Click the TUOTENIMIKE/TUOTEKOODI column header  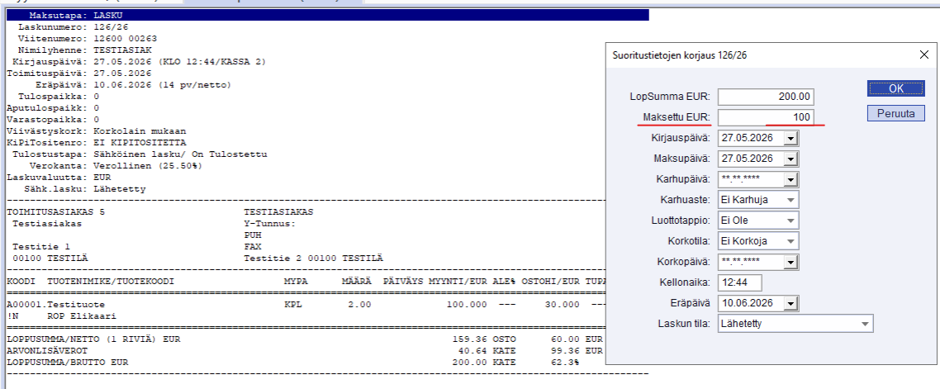tap(111, 281)
